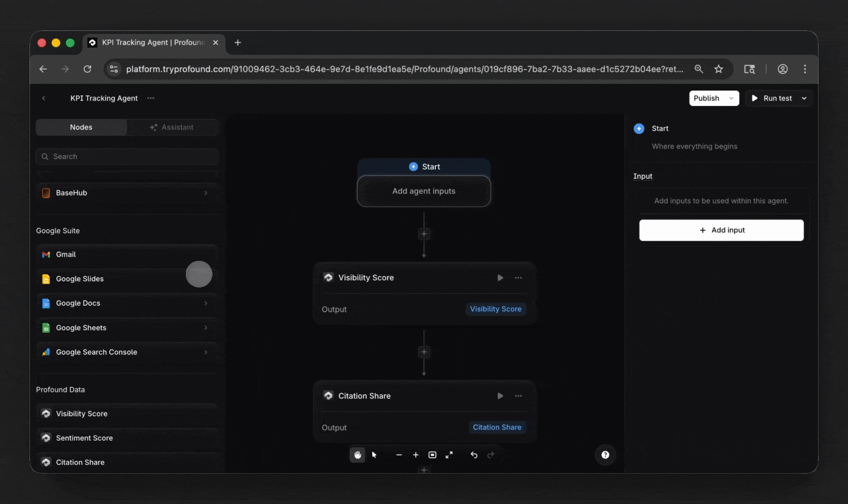Viewport: 848px width, 504px height.
Task: Open Visibility Score node options menu
Action: [x=518, y=278]
